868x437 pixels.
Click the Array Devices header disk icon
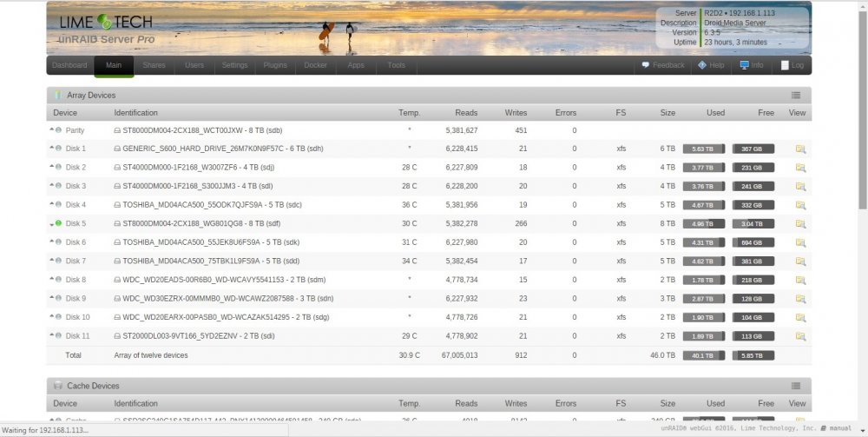(57, 96)
